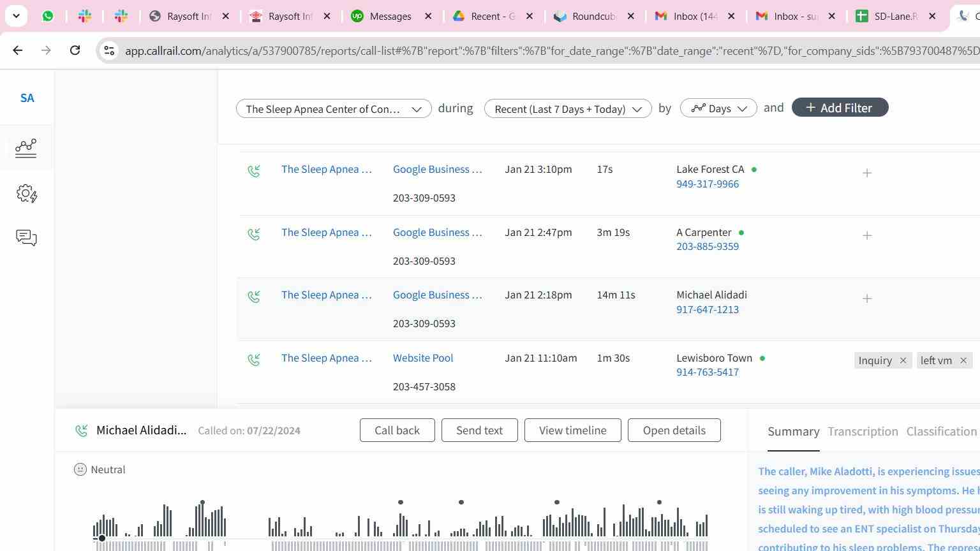Open Google Business source for Jan 21 3:10pm call

(438, 169)
